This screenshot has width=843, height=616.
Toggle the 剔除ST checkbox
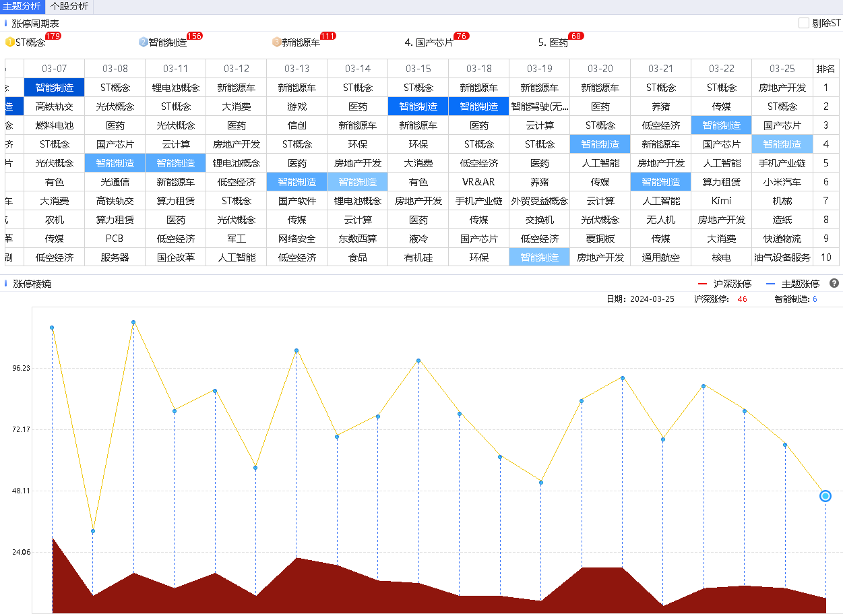click(x=804, y=23)
